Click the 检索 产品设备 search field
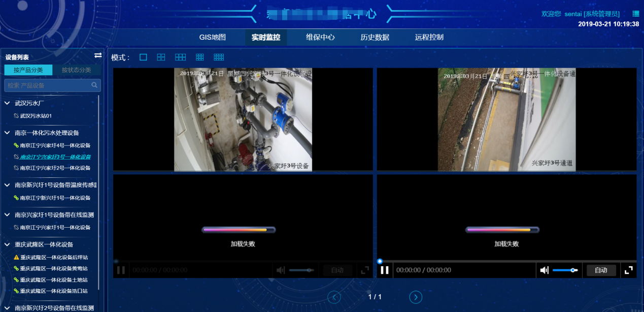 [x=52, y=85]
